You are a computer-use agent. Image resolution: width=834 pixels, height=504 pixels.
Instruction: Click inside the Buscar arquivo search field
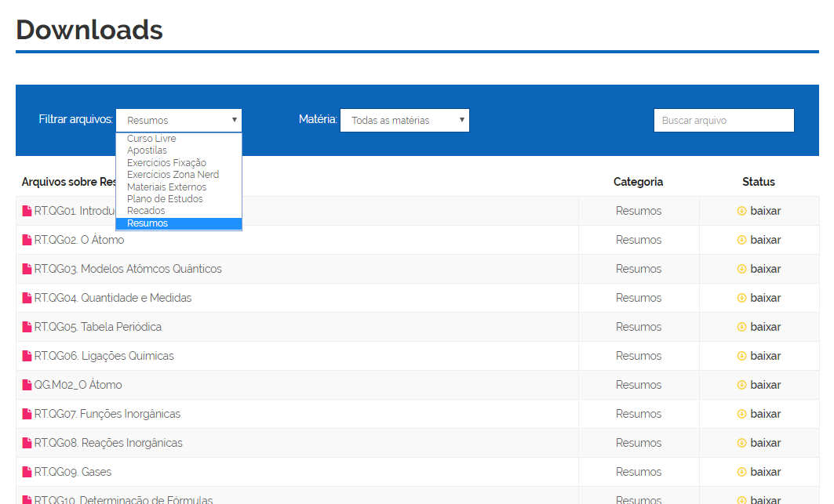point(723,120)
